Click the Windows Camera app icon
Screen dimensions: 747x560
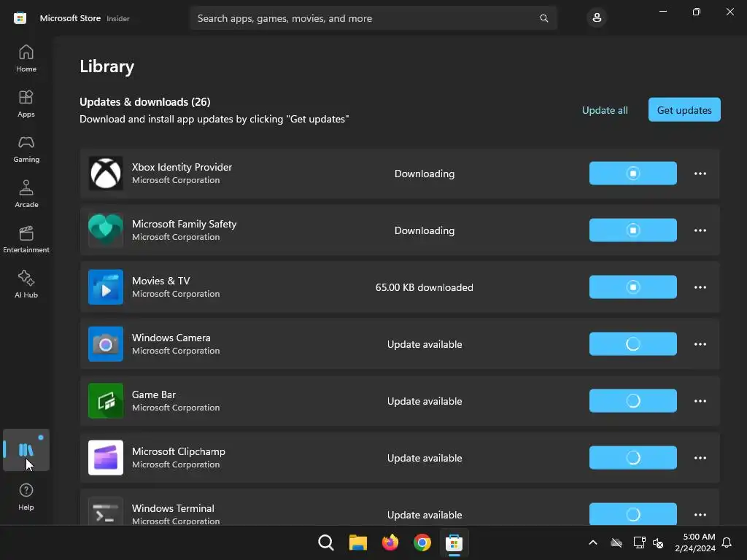pos(106,344)
